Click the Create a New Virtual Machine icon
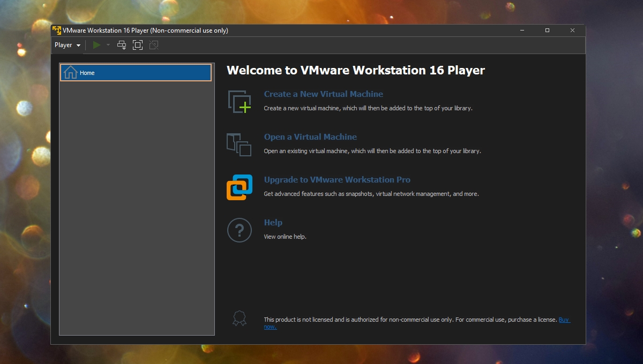643x364 pixels. [x=240, y=102]
